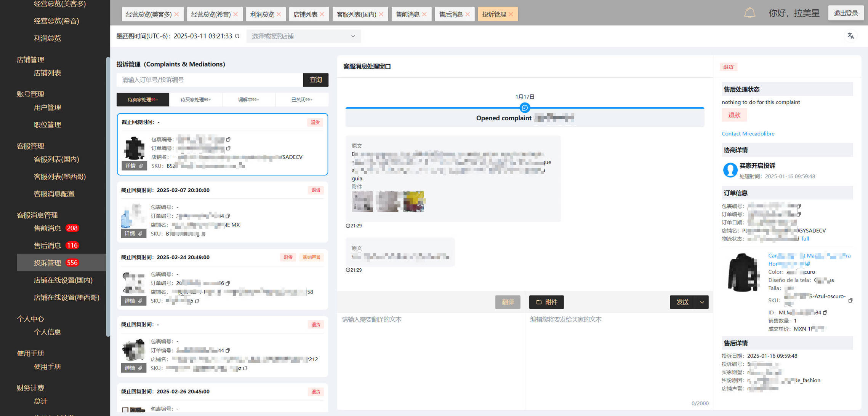This screenshot has width=868, height=416.
Task: Click the translate language icon top right
Action: [x=850, y=36]
